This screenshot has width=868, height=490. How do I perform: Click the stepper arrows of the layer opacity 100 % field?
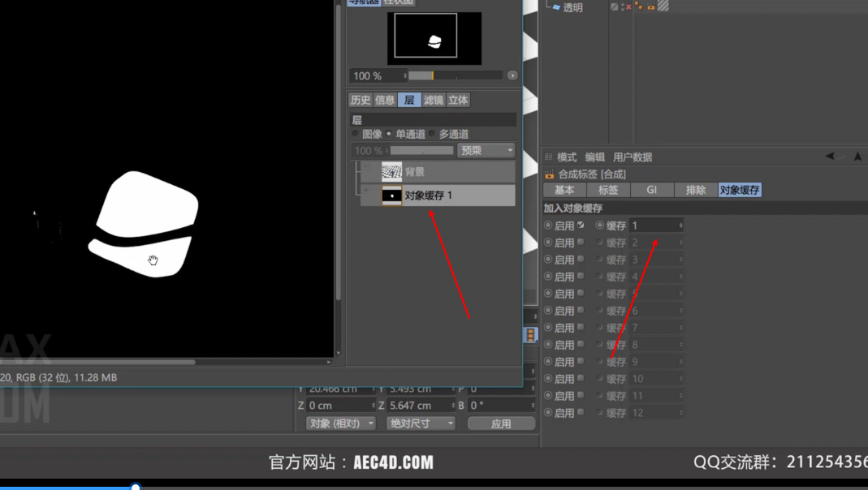[386, 150]
